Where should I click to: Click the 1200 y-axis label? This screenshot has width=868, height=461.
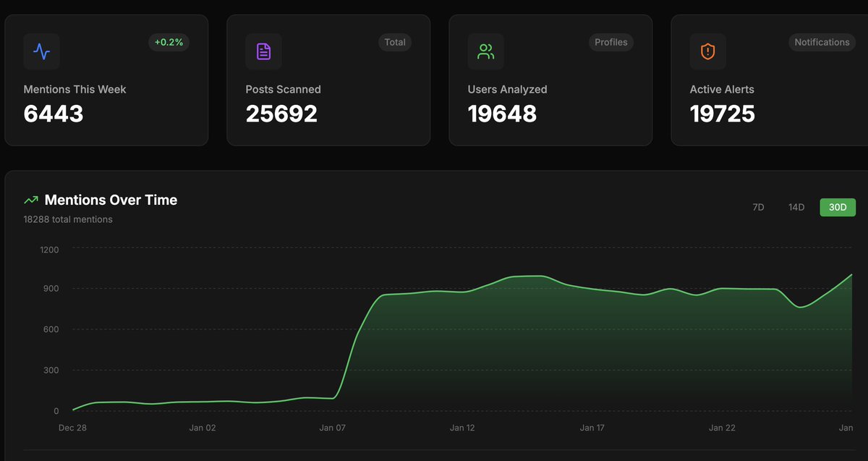tap(50, 249)
